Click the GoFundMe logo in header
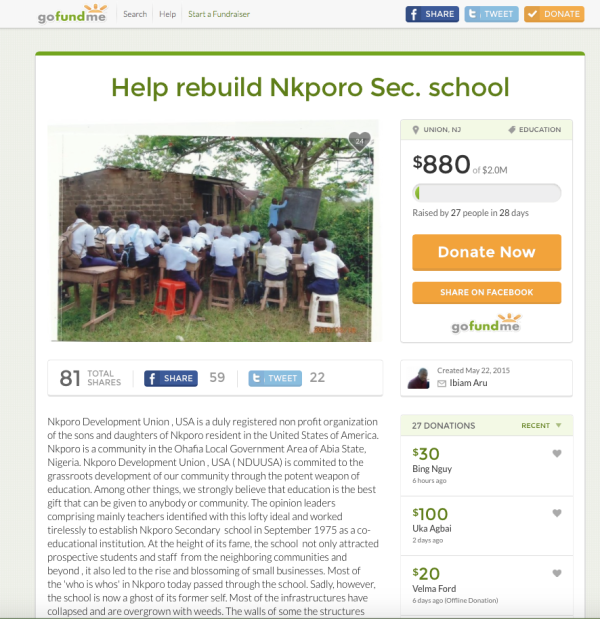 72,14
